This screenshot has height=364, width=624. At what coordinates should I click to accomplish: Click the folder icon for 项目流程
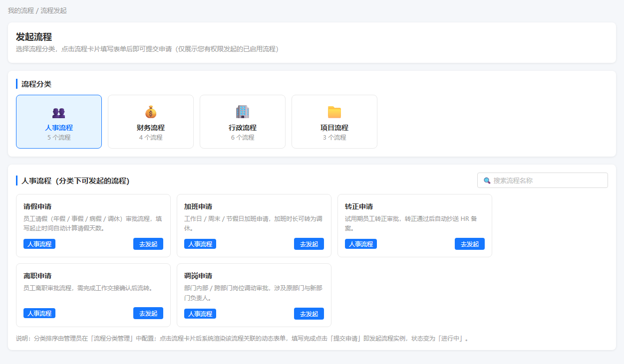coord(334,112)
